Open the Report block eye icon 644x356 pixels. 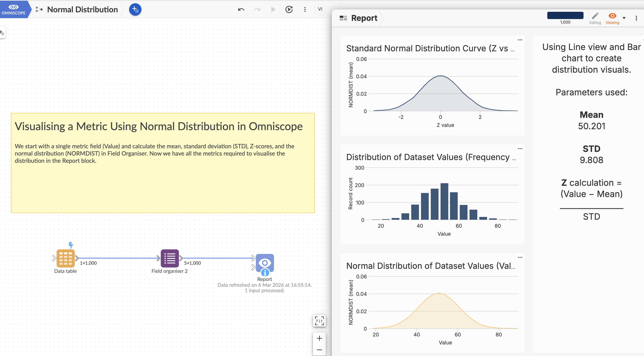pyautogui.click(x=265, y=263)
